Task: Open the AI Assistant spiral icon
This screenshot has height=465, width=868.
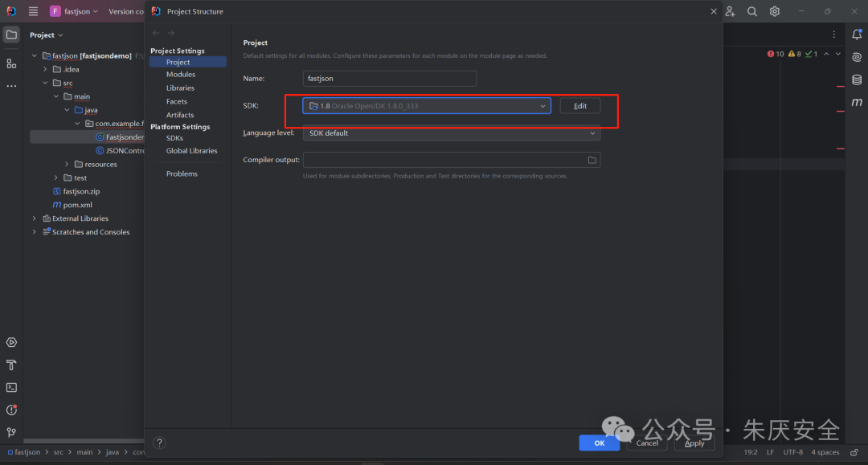Action: click(857, 57)
